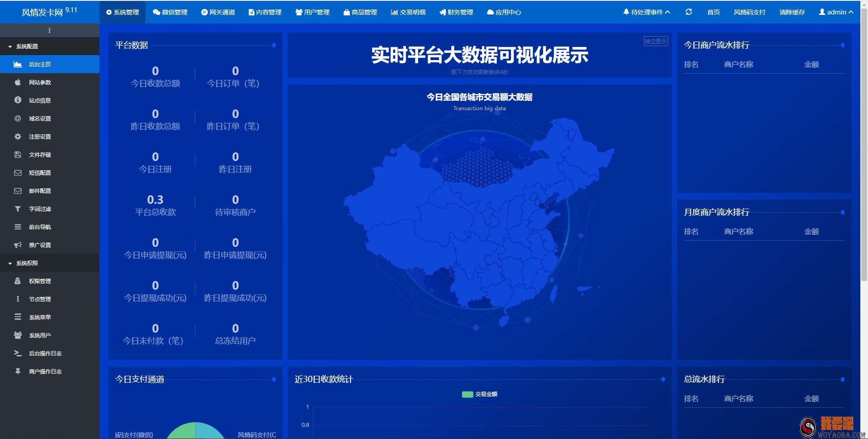Screen dimensions: 868x439
Task: Collapse the 系统配置 section
Action: click(26, 46)
